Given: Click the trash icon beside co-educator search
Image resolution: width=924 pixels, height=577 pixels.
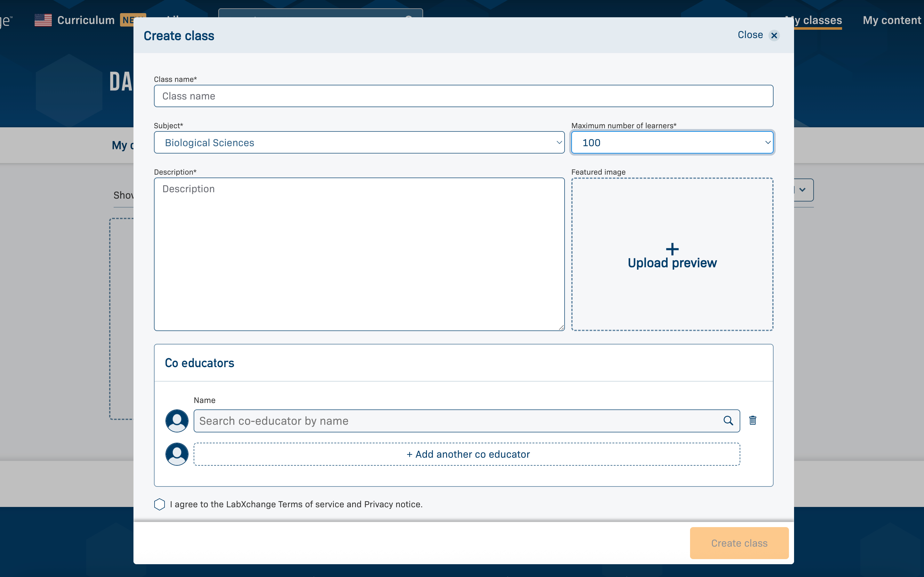Looking at the screenshot, I should point(752,421).
